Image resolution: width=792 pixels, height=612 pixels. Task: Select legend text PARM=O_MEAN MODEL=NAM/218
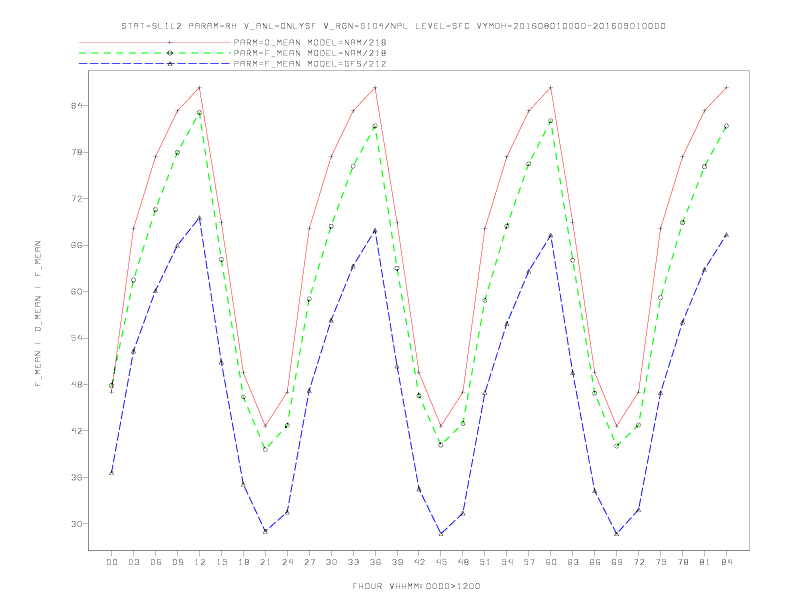[x=310, y=42]
